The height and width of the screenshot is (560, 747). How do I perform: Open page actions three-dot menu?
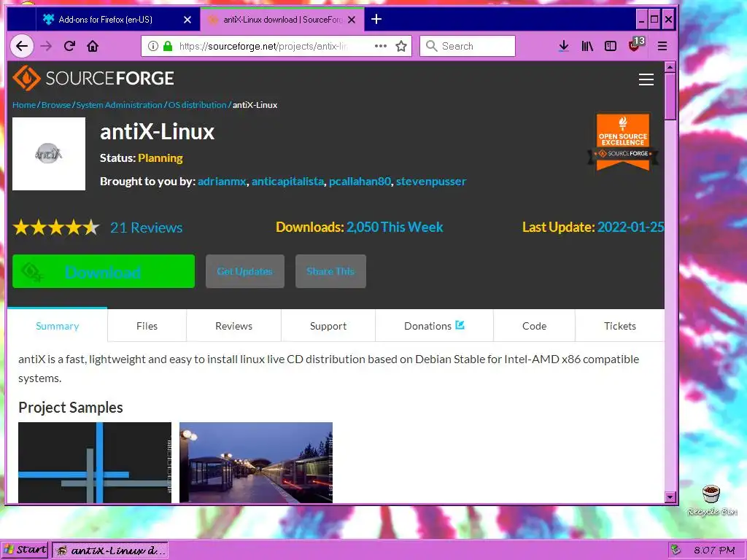click(x=381, y=46)
